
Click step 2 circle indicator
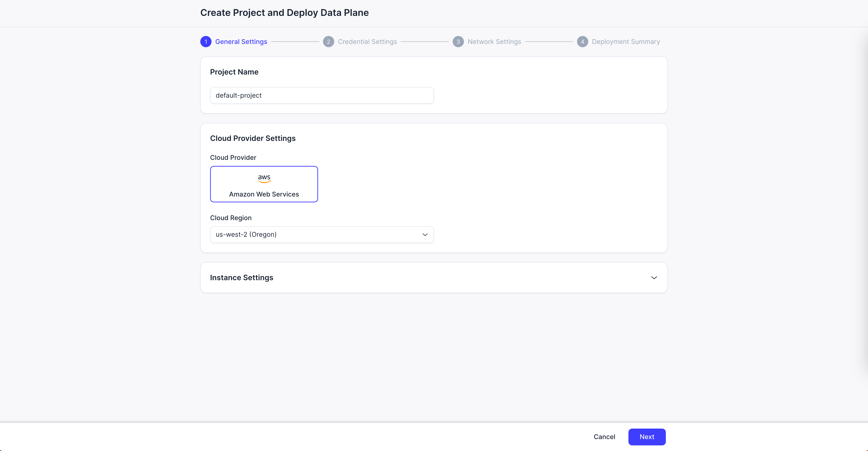coord(329,42)
